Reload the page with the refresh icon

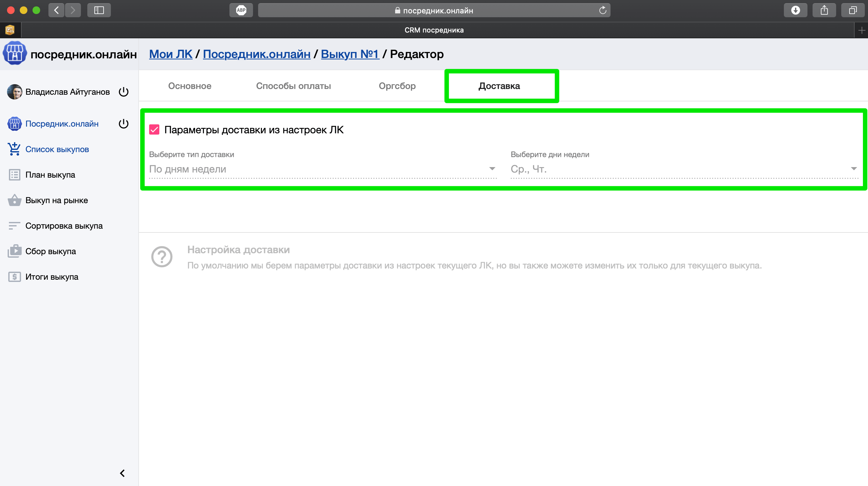pyautogui.click(x=603, y=10)
